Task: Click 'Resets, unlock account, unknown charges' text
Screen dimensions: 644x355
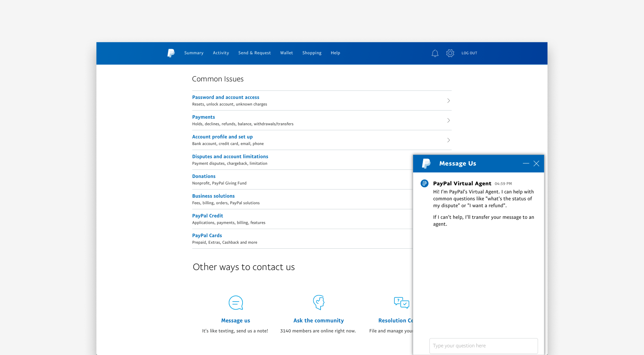Action: coord(229,104)
